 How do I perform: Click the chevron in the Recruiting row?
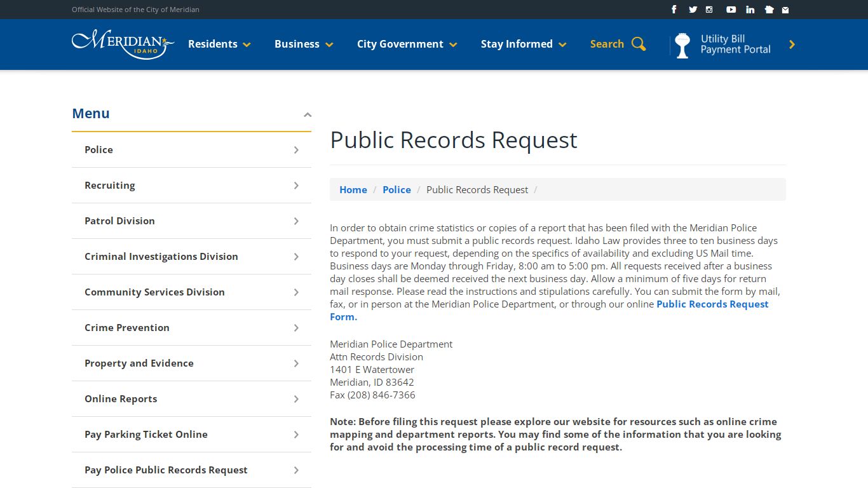click(296, 186)
